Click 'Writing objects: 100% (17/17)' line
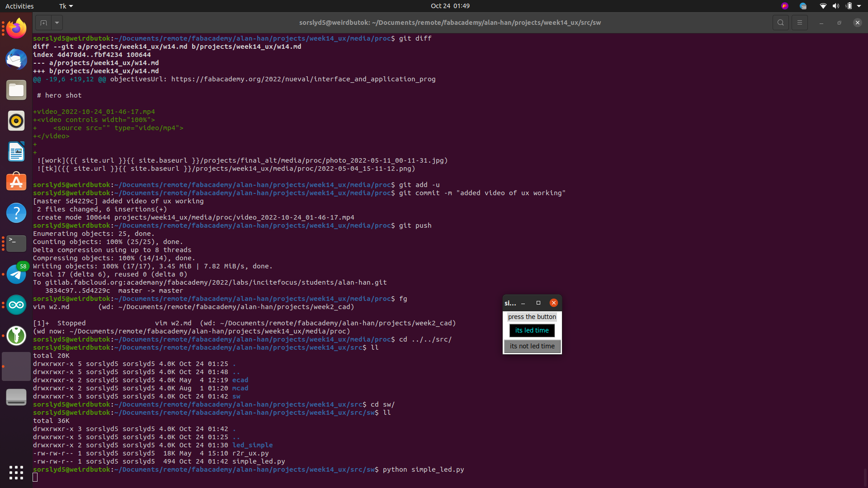Image resolution: width=868 pixels, height=488 pixels. [x=153, y=266]
